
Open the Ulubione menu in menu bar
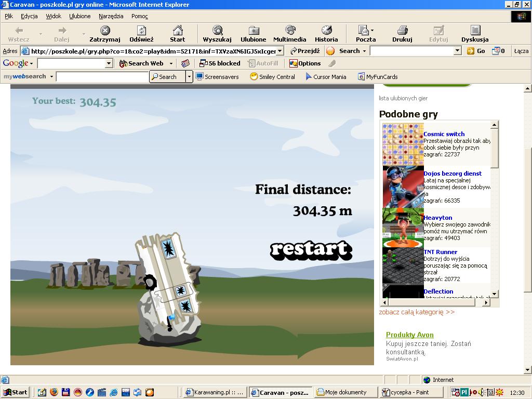pyautogui.click(x=79, y=16)
